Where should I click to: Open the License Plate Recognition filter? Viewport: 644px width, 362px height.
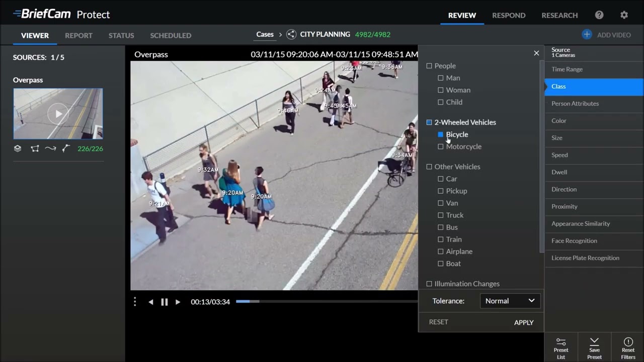coord(594,257)
